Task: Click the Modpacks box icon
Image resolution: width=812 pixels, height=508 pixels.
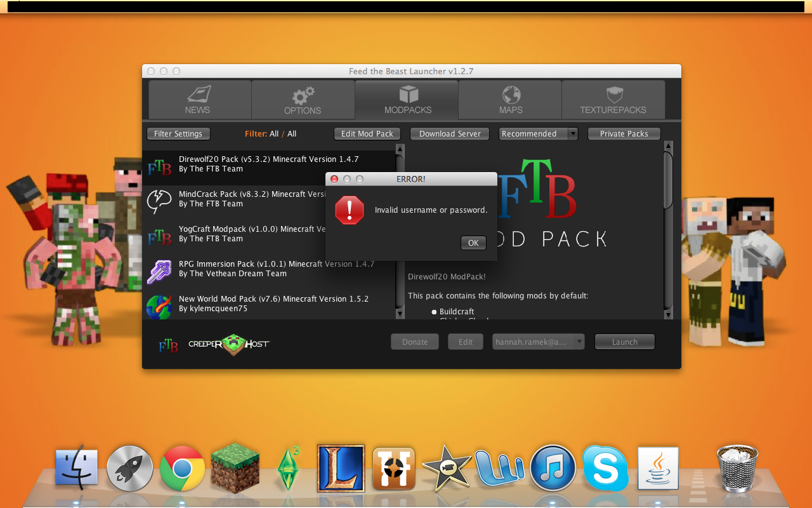Action: pyautogui.click(x=408, y=95)
